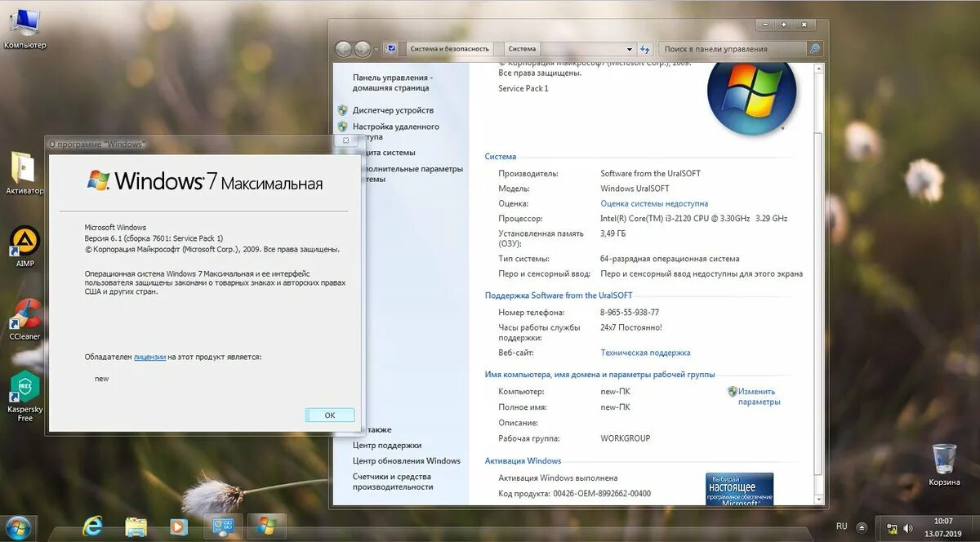Viewport: 980px width, 542px height.
Task: Select the Kaspersky Free desktop shortcut
Action: click(x=24, y=397)
